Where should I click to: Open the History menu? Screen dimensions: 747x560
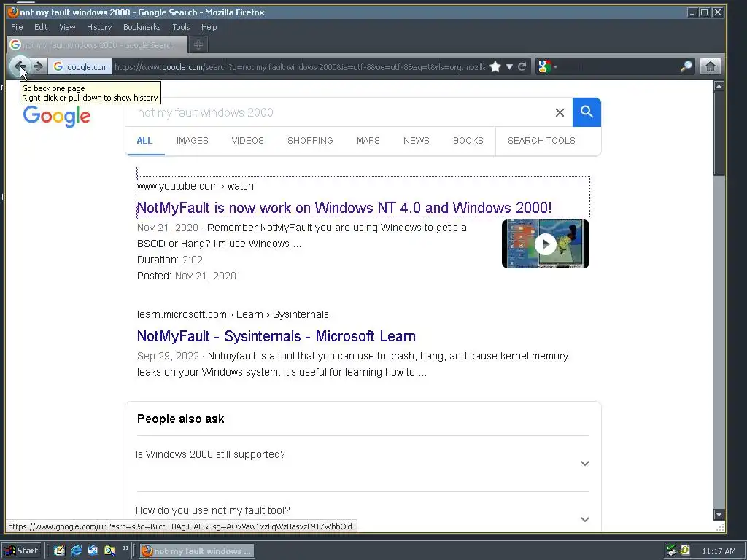99,27
